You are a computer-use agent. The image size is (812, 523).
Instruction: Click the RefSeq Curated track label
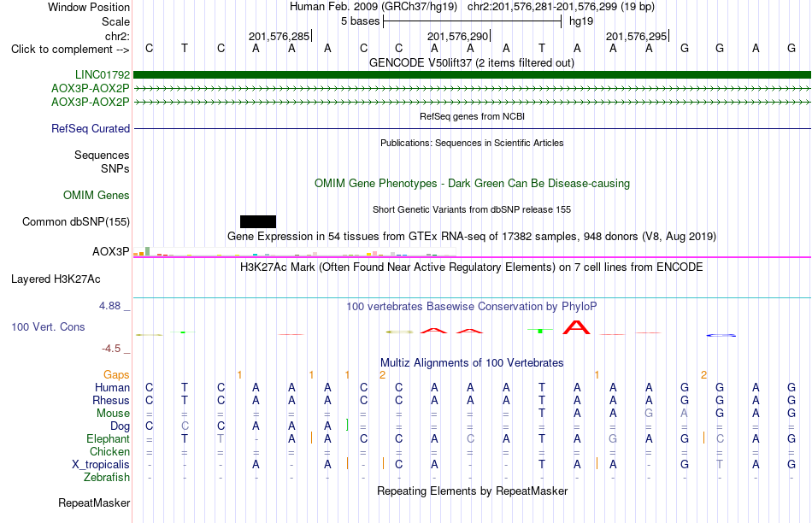[x=90, y=128]
